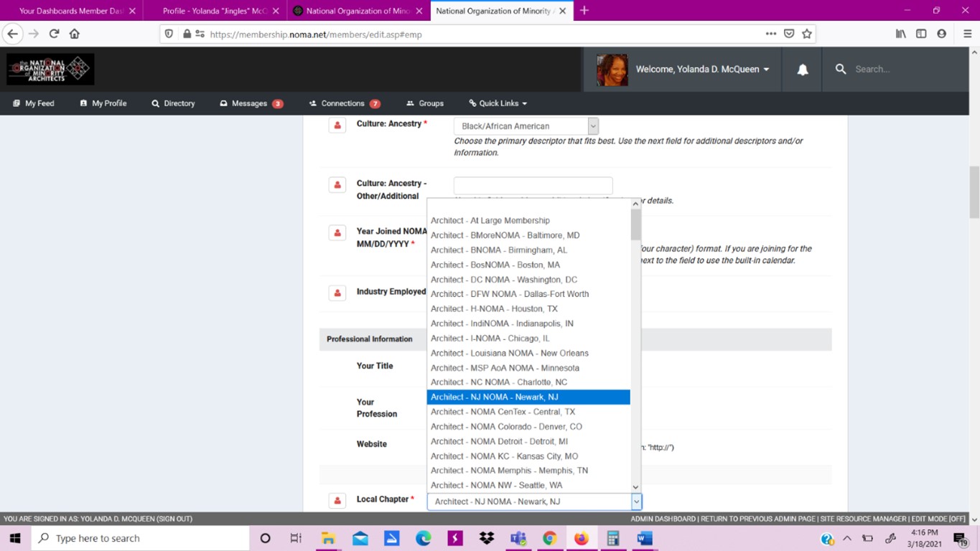Screen dimensions: 980x551
Task: Open Firefox library icon
Action: click(x=900, y=34)
